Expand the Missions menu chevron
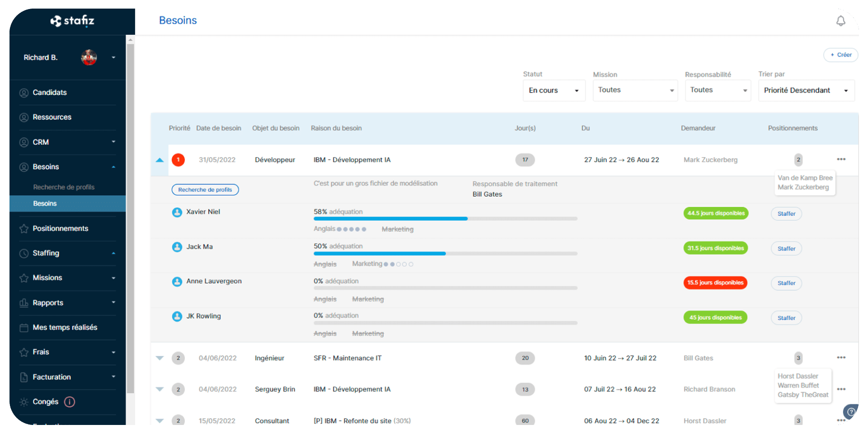 tap(113, 278)
